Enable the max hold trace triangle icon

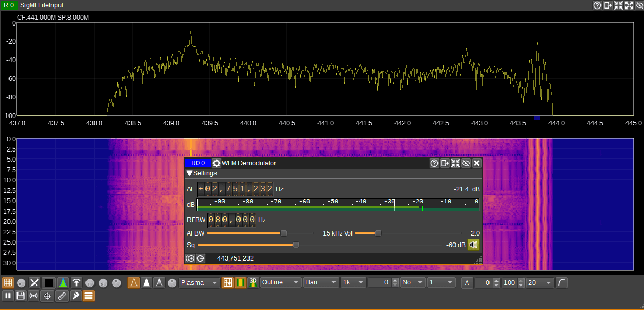pos(146,282)
